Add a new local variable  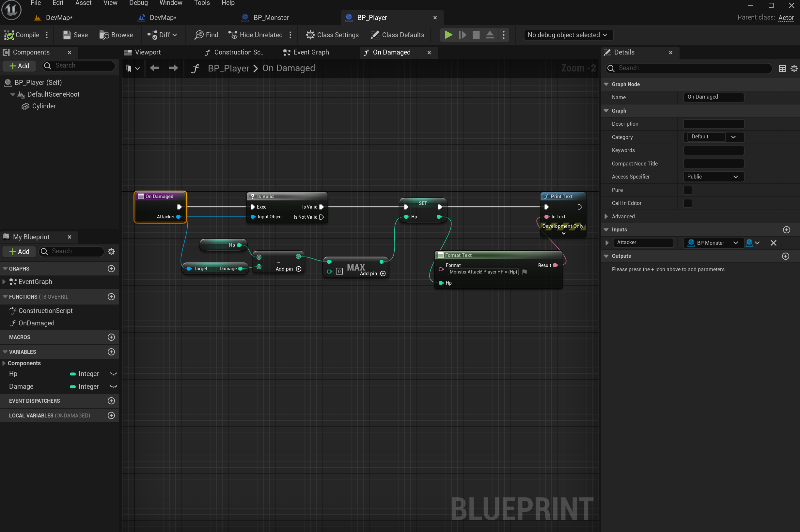(x=111, y=415)
